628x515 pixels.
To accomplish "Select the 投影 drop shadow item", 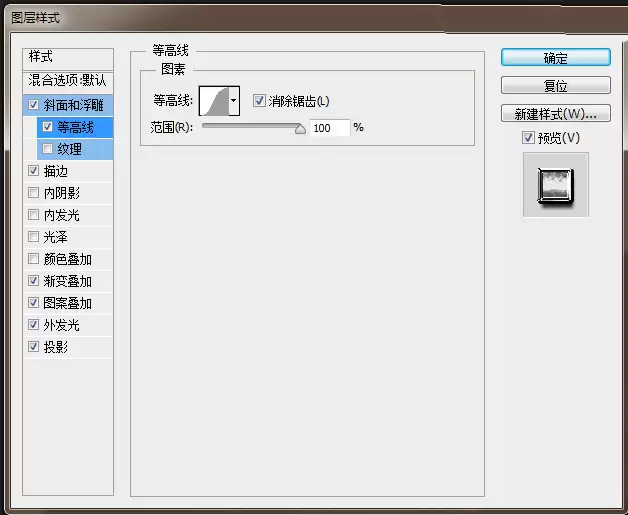I will click(68, 347).
